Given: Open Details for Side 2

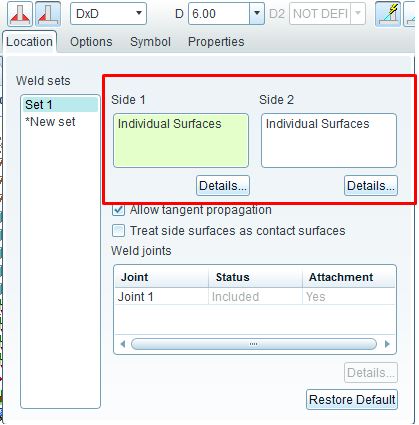Looking at the screenshot, I should click(371, 186).
